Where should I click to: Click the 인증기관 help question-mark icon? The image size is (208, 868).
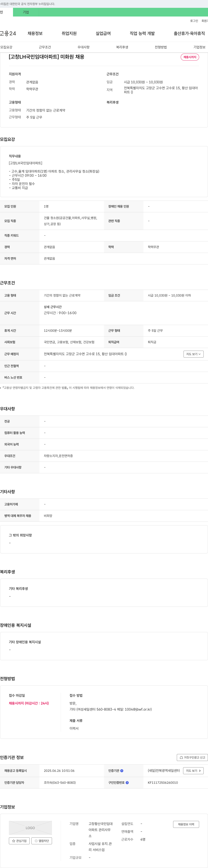[x=122, y=771]
